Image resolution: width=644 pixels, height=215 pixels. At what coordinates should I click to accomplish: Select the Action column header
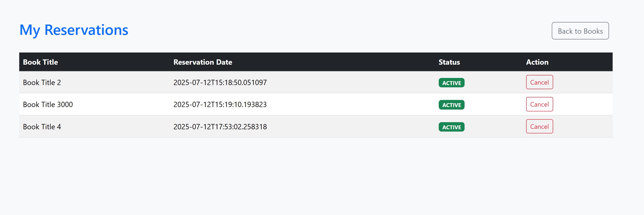point(537,62)
